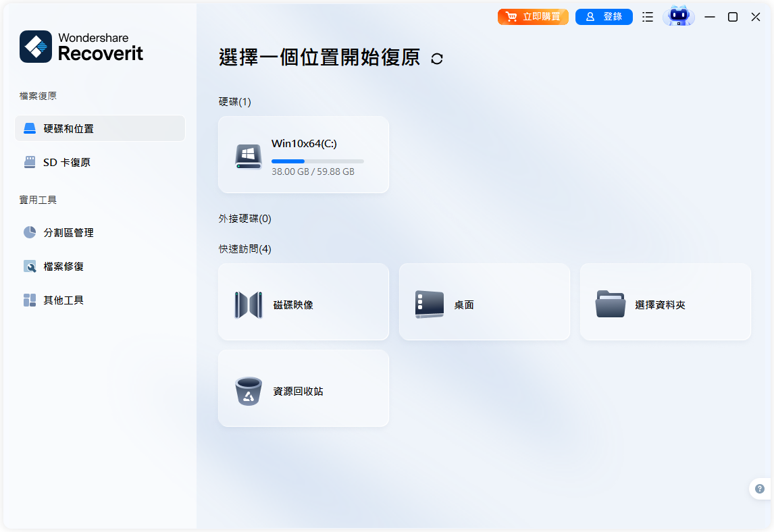Screen dimensions: 774x532
Task: Select the Win10x64(C:) drive card to scan
Action: pos(303,154)
